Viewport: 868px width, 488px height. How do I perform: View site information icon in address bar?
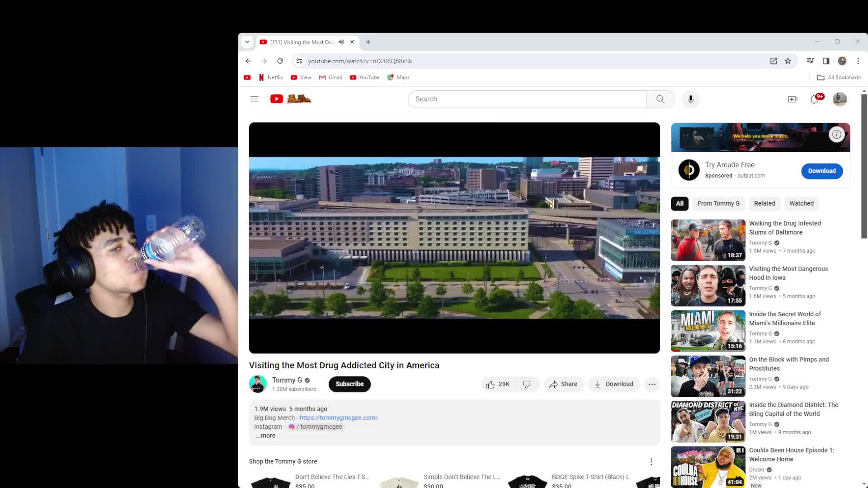pyautogui.click(x=299, y=61)
